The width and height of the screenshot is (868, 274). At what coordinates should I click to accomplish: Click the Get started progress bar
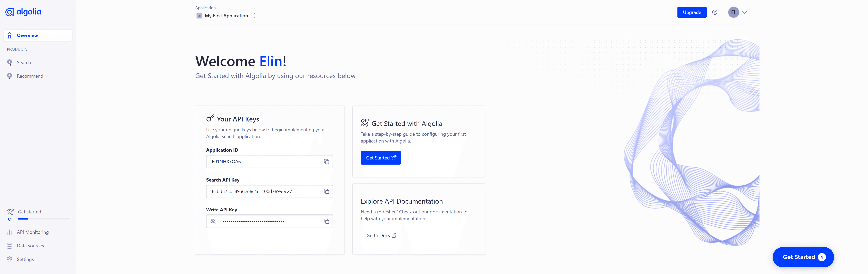[43, 219]
